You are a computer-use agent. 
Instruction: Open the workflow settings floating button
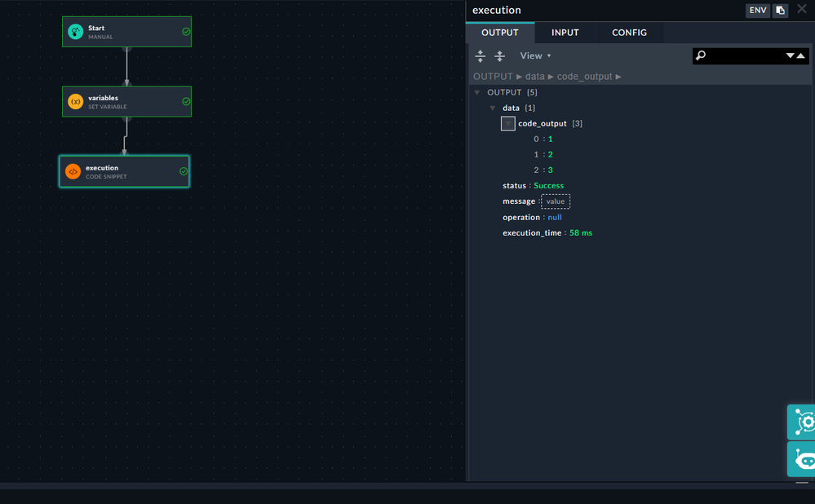point(801,422)
